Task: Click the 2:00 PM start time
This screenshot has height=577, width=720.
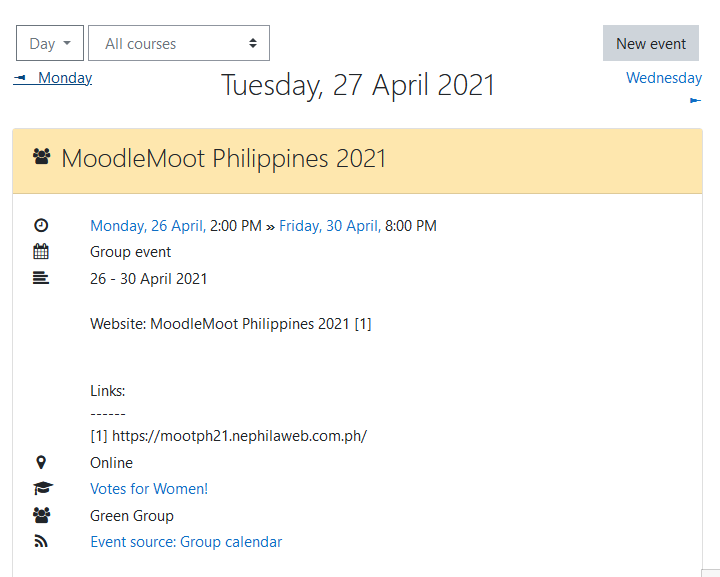Action: (236, 226)
